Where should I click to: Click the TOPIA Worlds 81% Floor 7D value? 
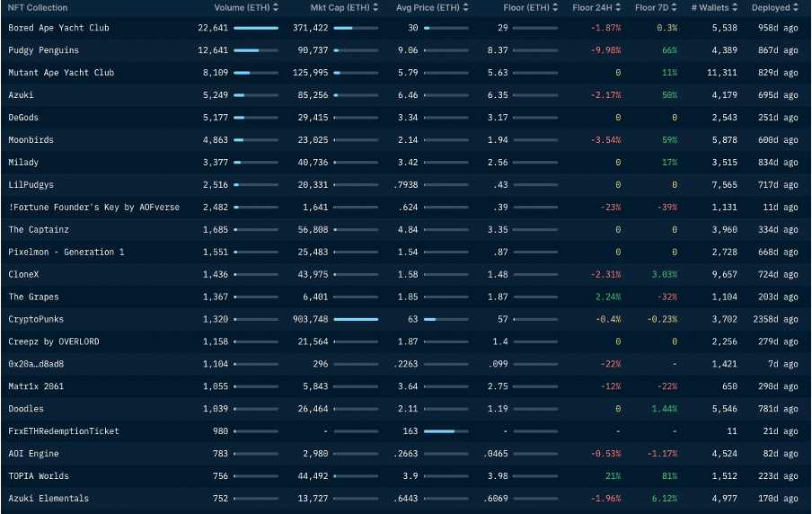[669, 476]
